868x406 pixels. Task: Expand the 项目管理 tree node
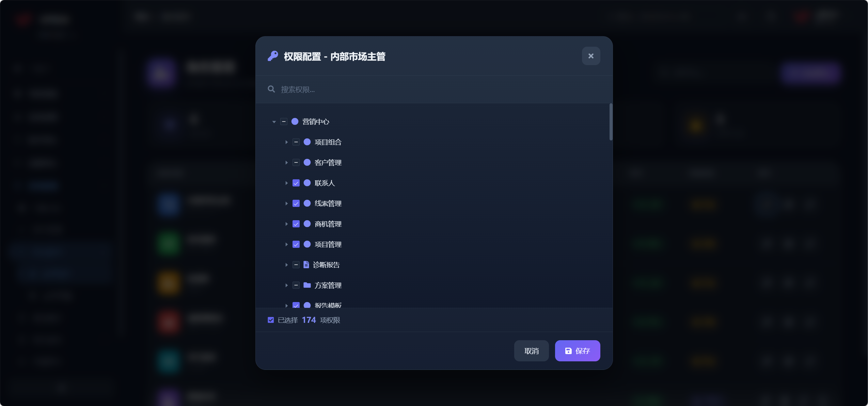(286, 244)
